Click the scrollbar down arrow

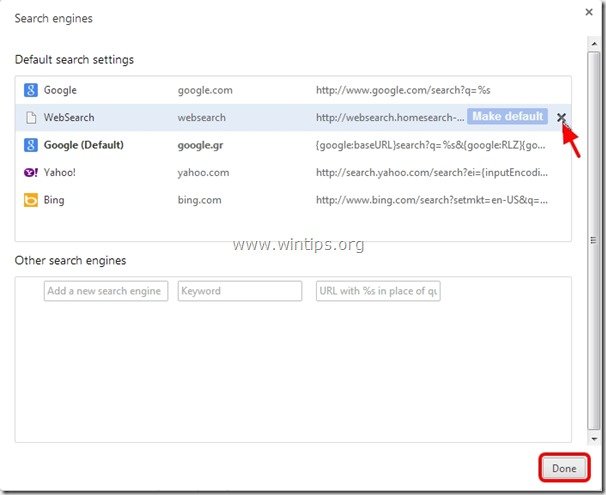pos(594,439)
